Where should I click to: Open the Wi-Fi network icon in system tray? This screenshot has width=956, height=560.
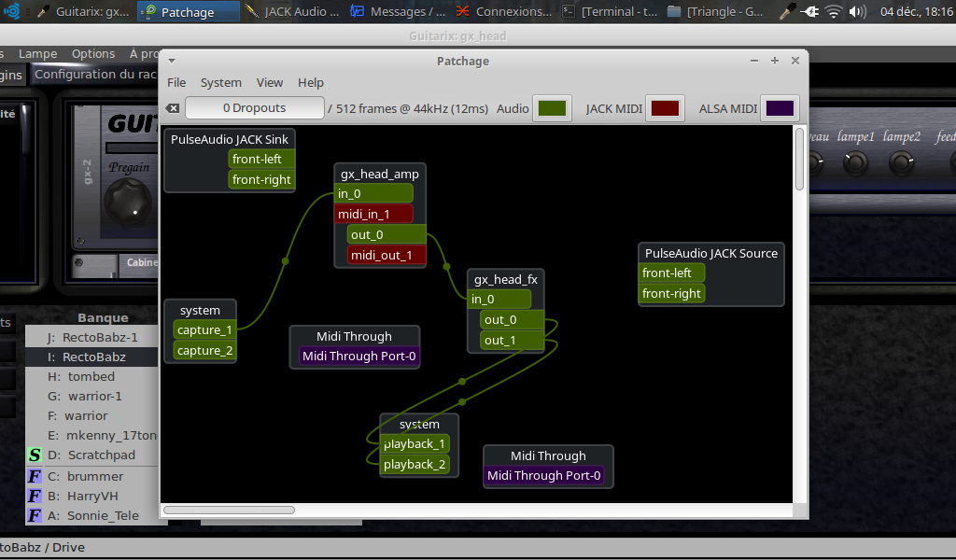point(833,11)
